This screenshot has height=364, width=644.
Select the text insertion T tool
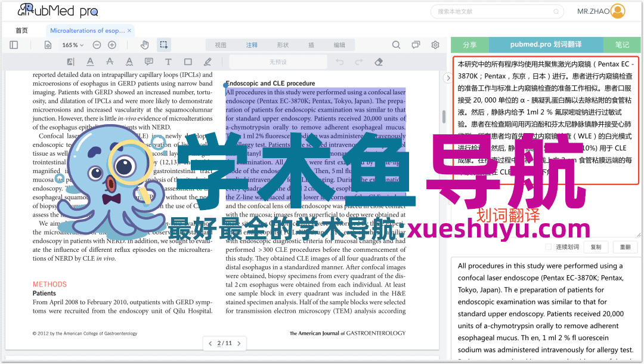168,61
